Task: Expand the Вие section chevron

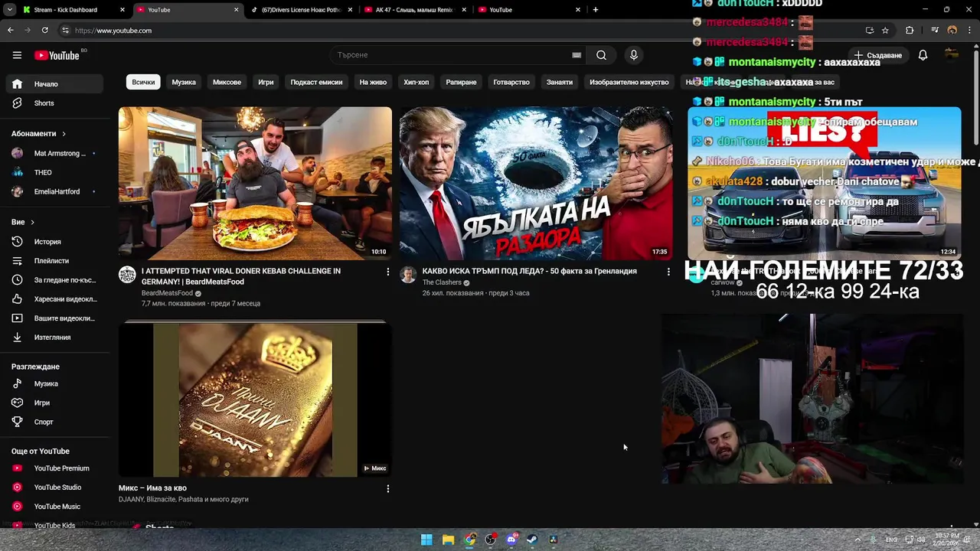Action: [x=32, y=222]
